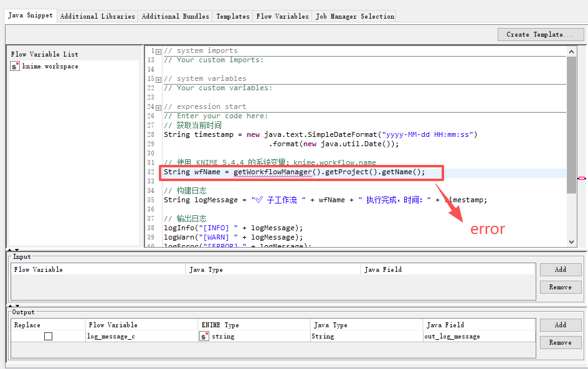Click the pink error marker beside the editor
The image size is (588, 369).
tap(581, 178)
